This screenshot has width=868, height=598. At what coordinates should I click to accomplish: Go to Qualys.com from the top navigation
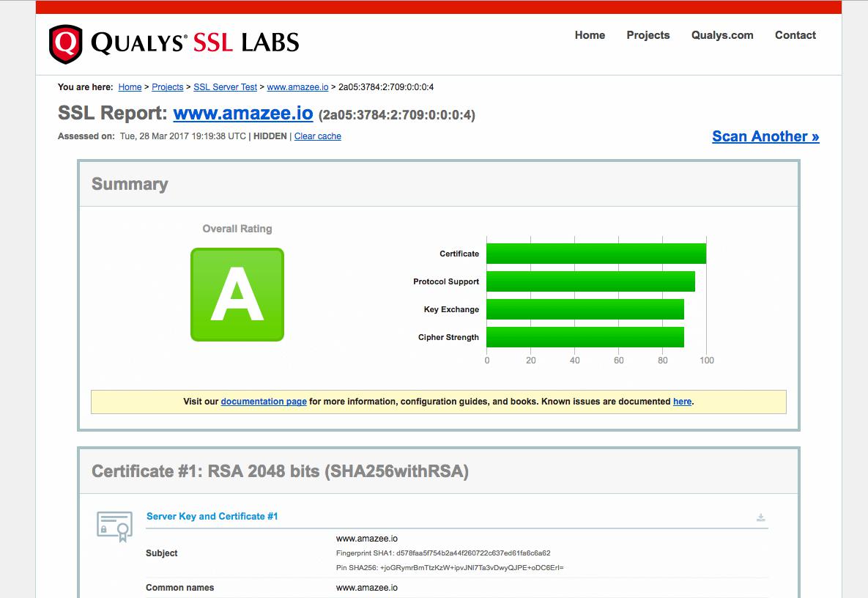(722, 35)
